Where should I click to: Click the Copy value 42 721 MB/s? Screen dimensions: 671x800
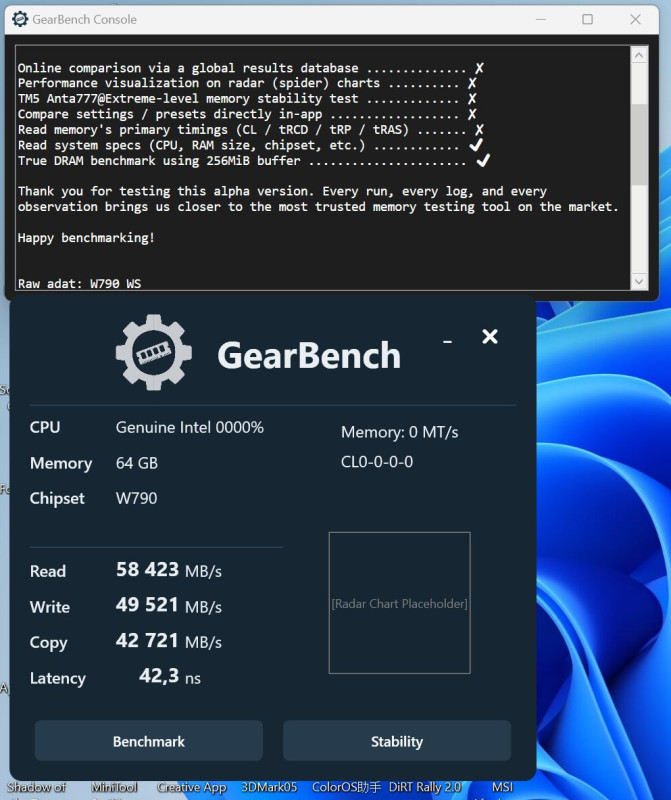(x=169, y=641)
